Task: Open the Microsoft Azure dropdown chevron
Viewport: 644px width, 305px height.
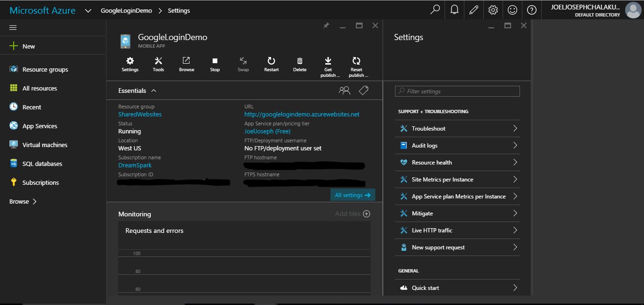Action: tap(88, 10)
